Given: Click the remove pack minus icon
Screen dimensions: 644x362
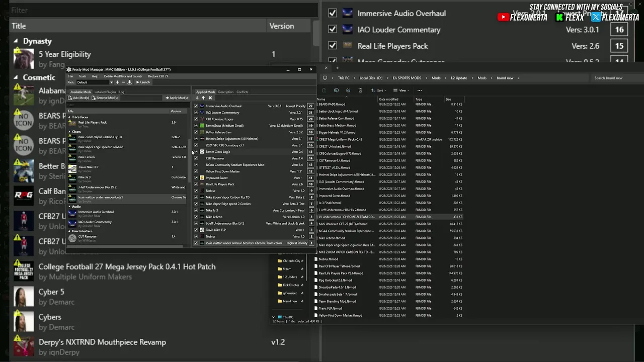Looking at the screenshot, I should tap(123, 82).
